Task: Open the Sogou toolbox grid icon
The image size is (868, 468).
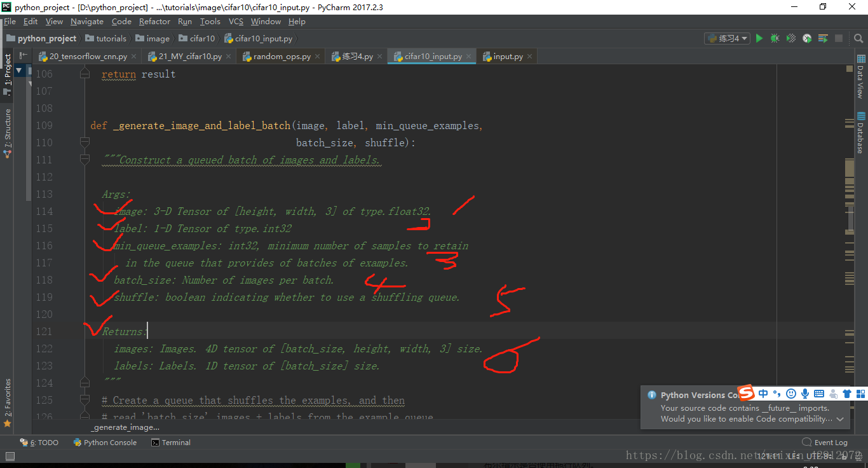Action: 861,394
